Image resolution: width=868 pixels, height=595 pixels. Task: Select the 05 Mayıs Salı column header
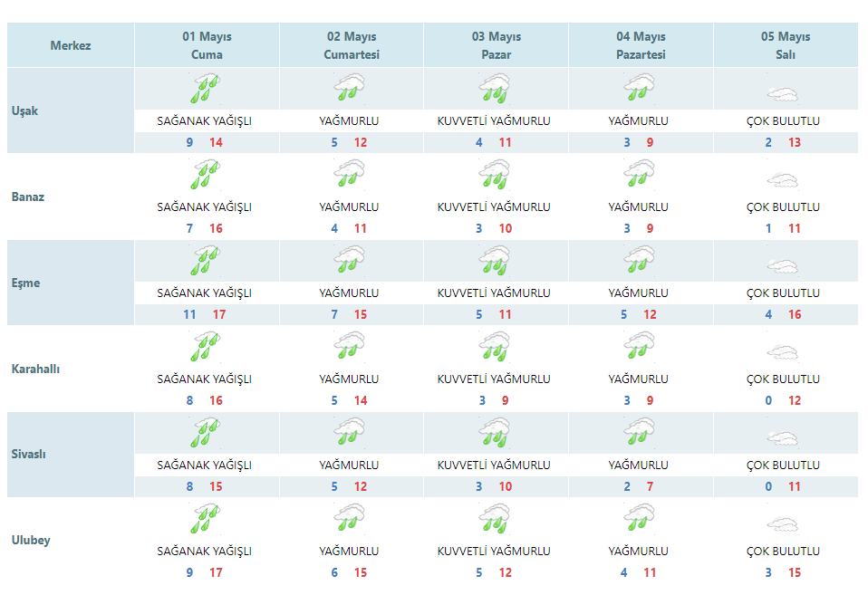[x=785, y=45]
